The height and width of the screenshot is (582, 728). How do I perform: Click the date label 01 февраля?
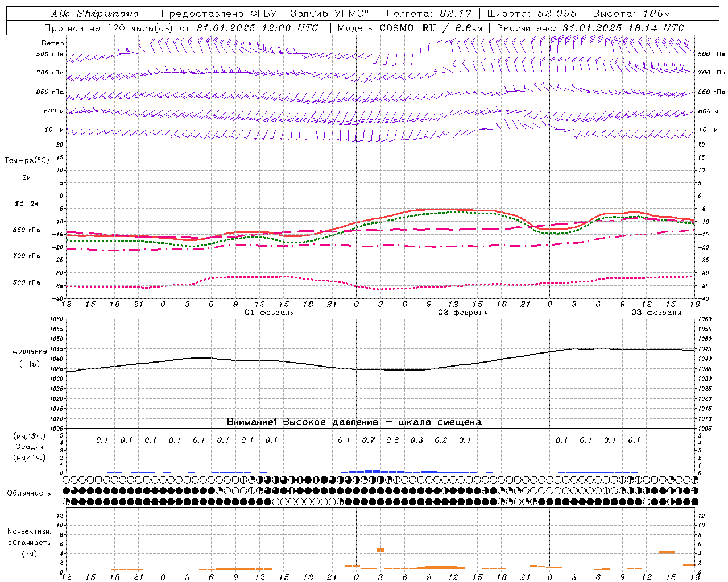point(270,313)
